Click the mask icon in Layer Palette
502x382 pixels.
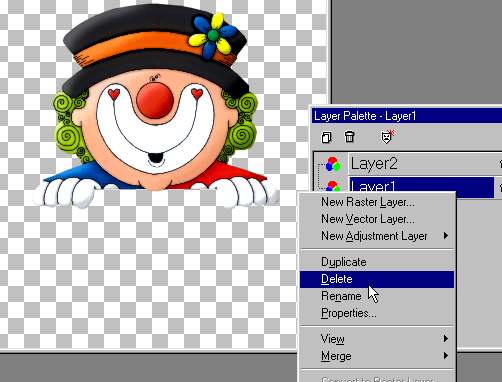point(387,137)
